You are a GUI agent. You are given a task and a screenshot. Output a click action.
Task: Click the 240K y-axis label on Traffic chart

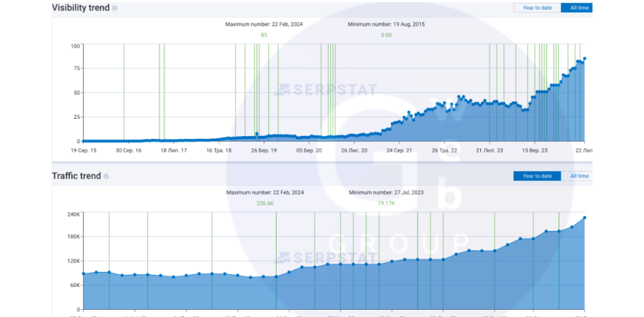(x=73, y=214)
